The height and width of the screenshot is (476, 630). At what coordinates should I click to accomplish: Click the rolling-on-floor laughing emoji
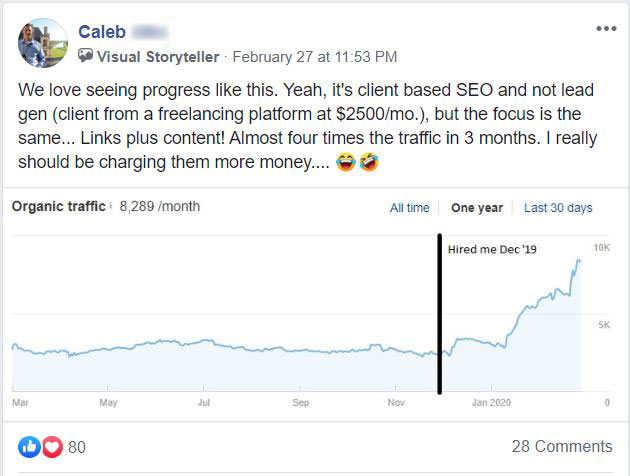369,162
